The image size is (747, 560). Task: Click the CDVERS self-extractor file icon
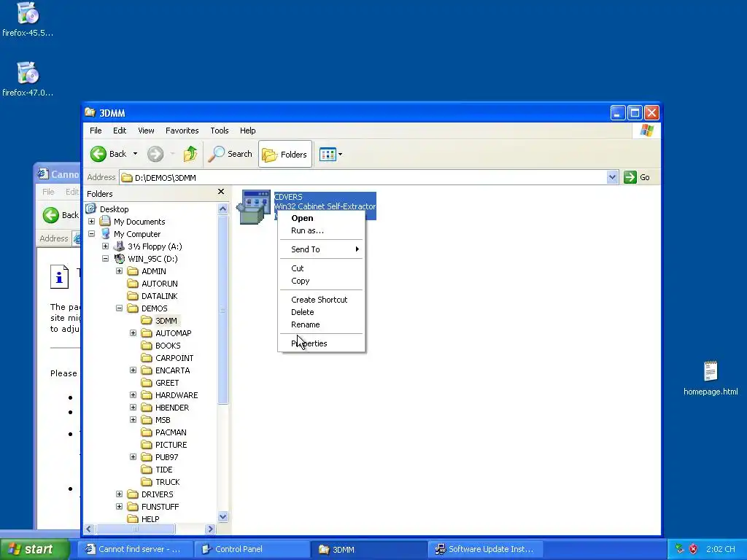point(254,206)
